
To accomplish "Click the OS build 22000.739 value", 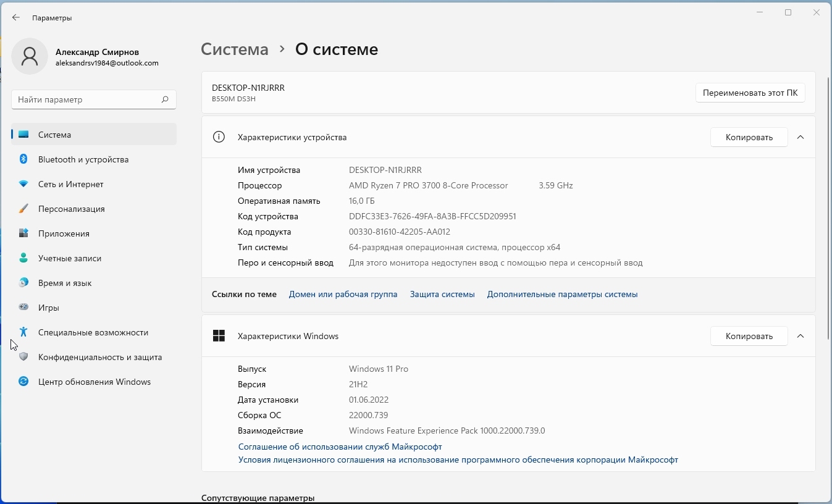I will [x=368, y=416].
